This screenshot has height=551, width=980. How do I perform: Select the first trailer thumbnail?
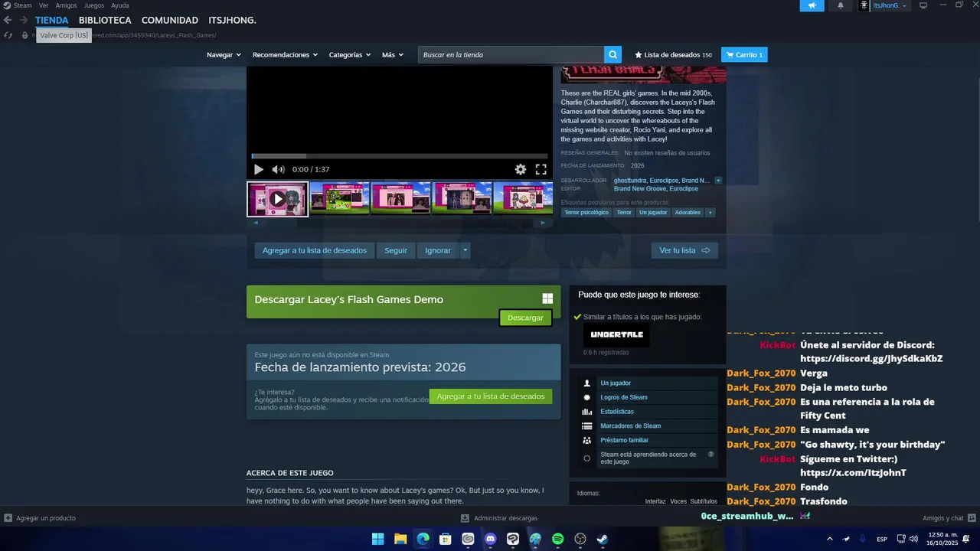coord(277,199)
